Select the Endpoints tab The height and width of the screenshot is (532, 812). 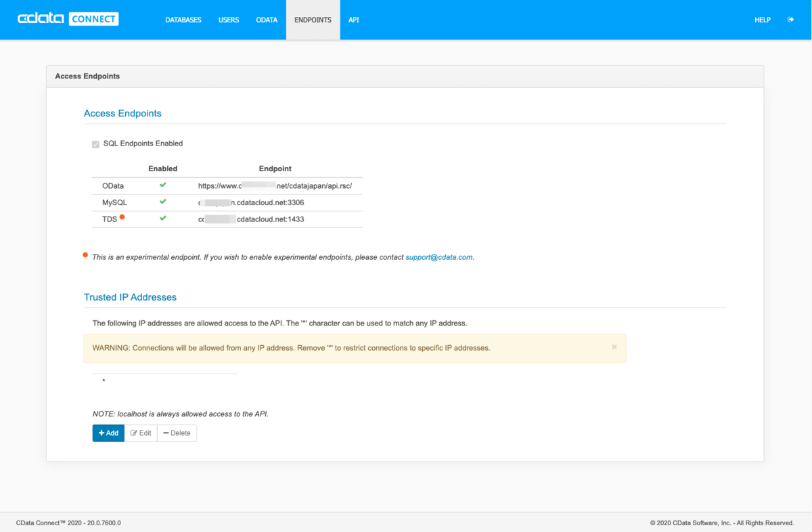coord(313,20)
